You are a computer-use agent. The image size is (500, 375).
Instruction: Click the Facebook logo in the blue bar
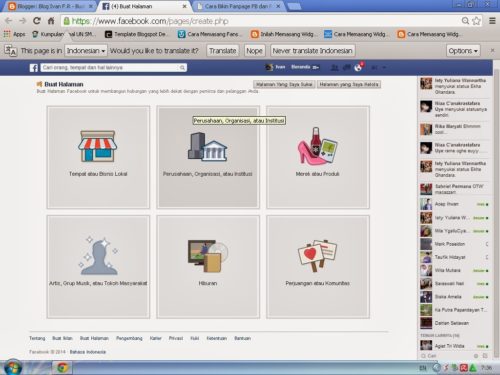click(34, 68)
